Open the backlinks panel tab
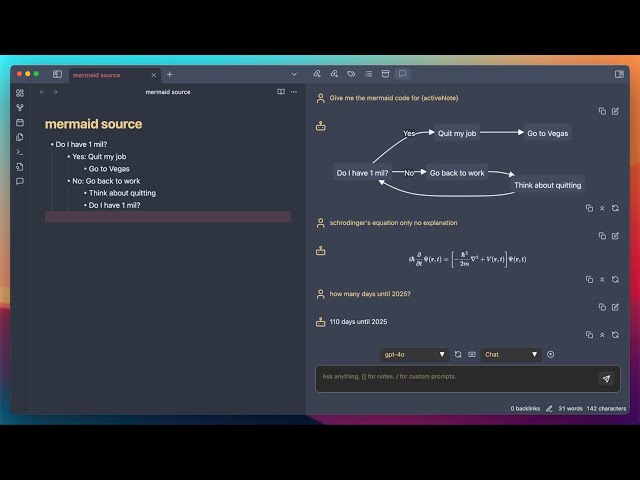 click(x=317, y=74)
